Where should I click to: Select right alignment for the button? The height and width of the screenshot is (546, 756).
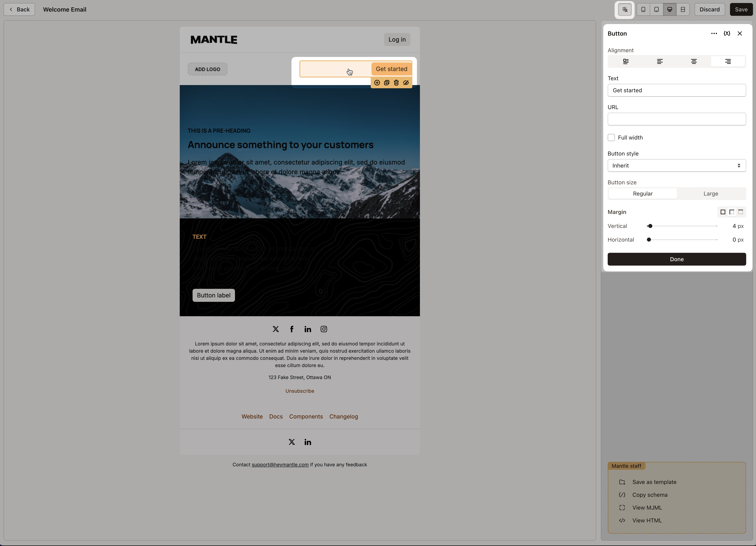[728, 61]
